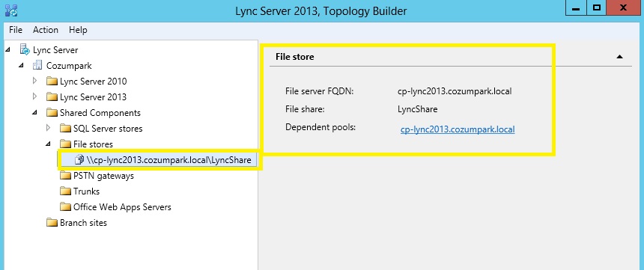Minimize the Topology Builder window
The width and height of the screenshot is (644, 270).
pos(575,8)
